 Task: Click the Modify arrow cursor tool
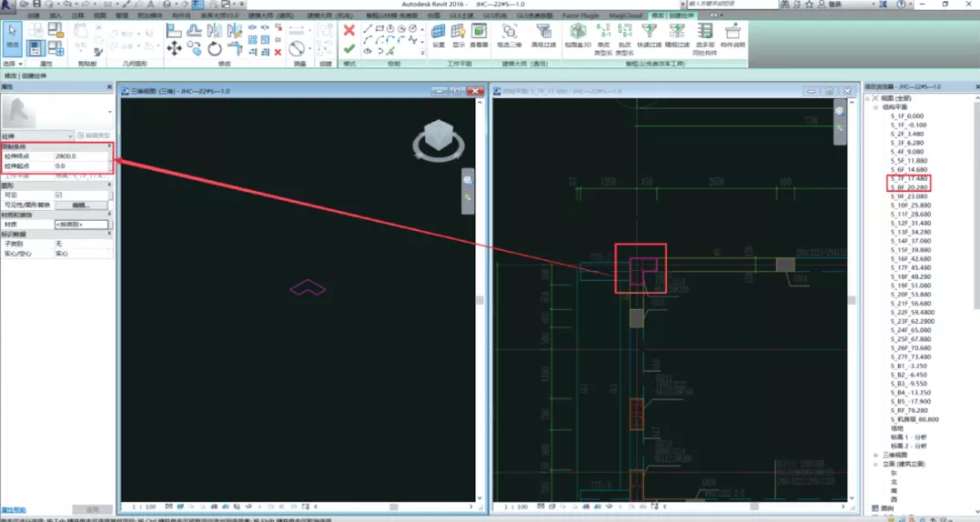click(x=13, y=33)
